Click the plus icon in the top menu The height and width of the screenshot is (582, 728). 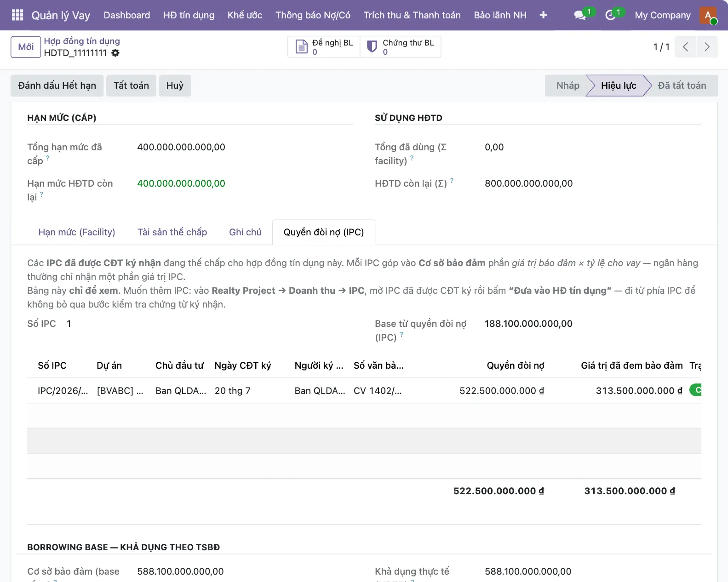tap(543, 15)
